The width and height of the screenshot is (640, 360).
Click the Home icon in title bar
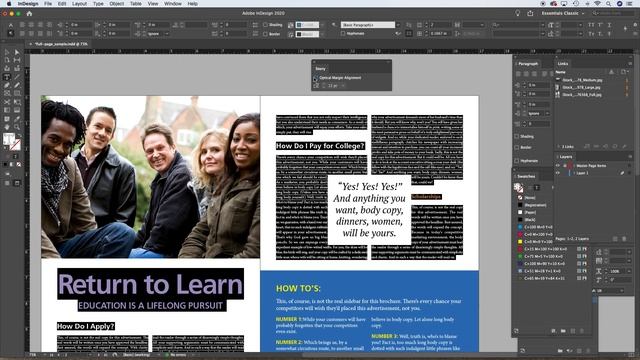coord(29,13)
